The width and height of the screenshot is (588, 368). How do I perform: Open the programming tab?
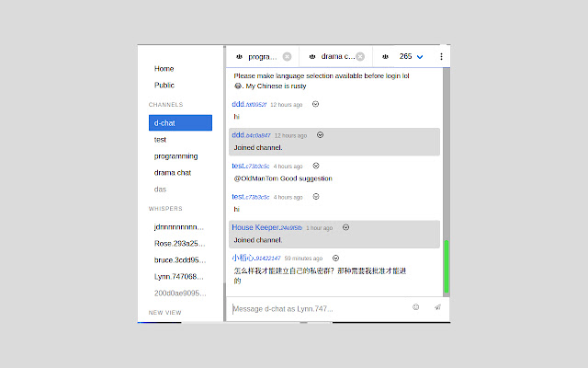click(x=263, y=57)
